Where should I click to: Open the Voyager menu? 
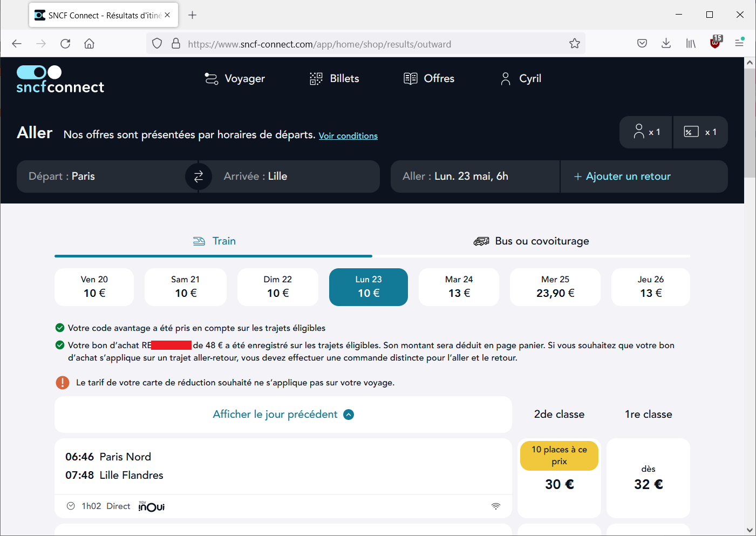pyautogui.click(x=235, y=79)
